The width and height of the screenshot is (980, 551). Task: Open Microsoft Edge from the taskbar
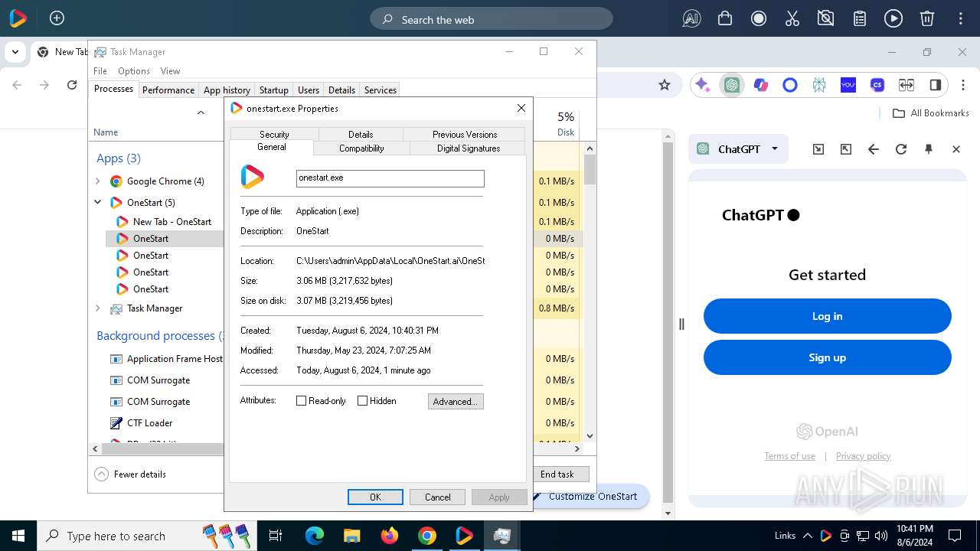pyautogui.click(x=315, y=536)
